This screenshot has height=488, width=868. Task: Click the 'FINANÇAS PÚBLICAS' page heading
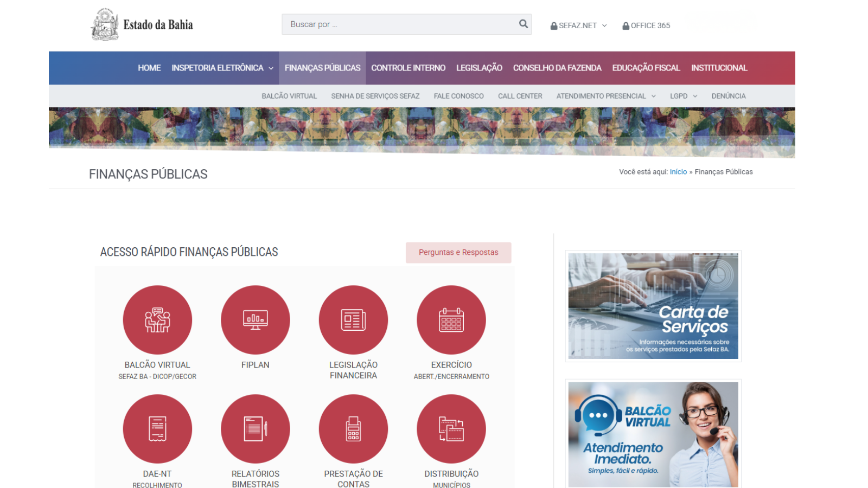click(148, 174)
